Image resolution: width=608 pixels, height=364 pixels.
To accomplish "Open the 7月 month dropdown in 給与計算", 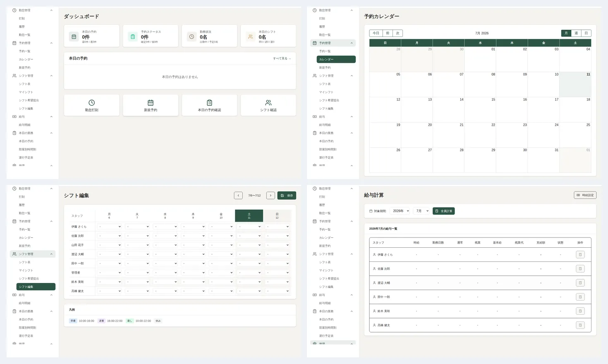I will click(x=422, y=211).
